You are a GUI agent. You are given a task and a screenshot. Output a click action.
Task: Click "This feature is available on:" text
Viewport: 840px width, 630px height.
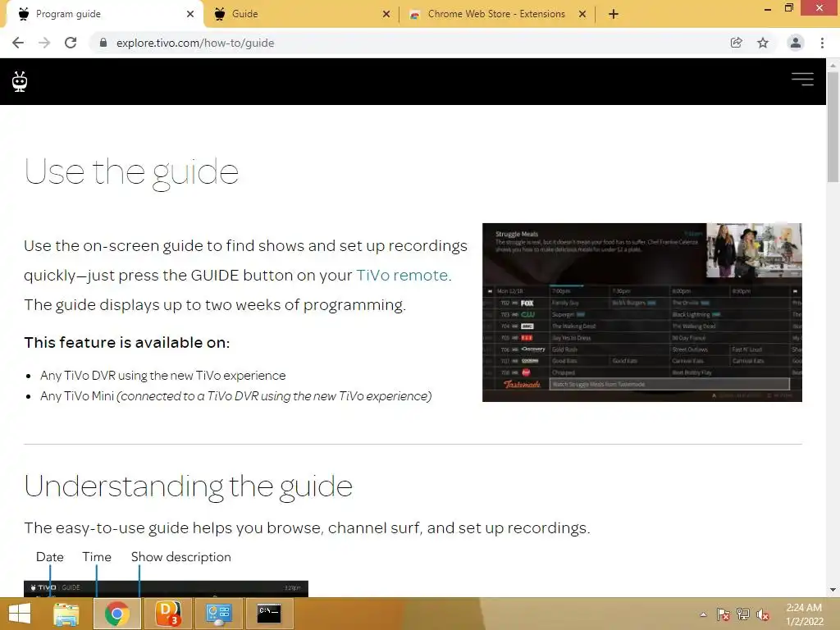(127, 342)
